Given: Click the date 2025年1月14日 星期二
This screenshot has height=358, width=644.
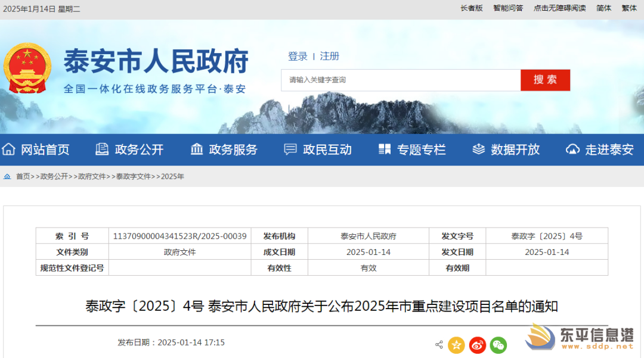Looking at the screenshot, I should (x=42, y=9).
